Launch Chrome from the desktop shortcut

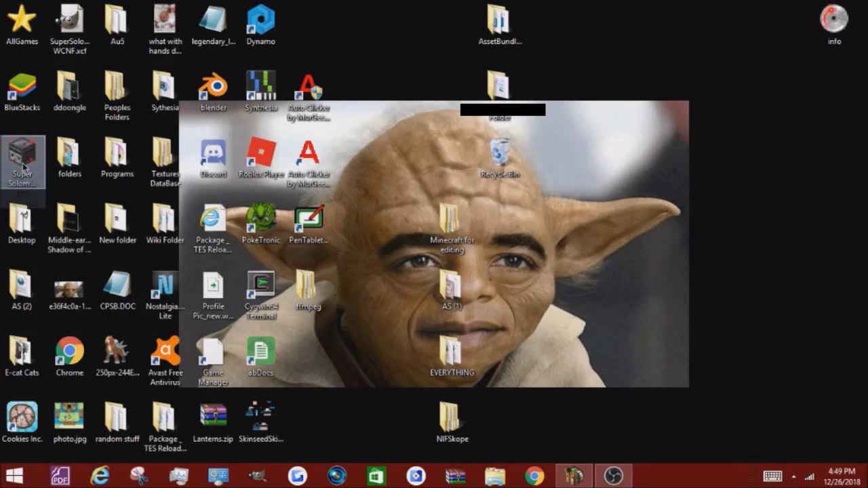pos(69,357)
